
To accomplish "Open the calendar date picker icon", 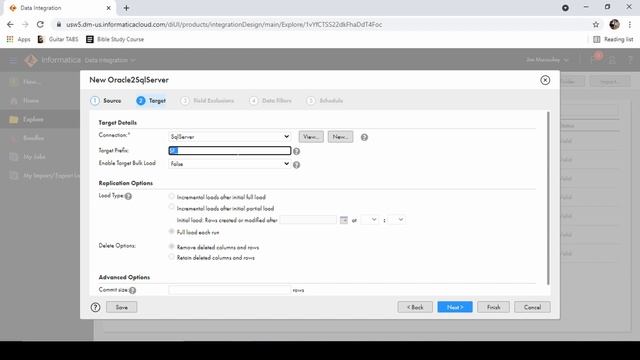I will [344, 220].
